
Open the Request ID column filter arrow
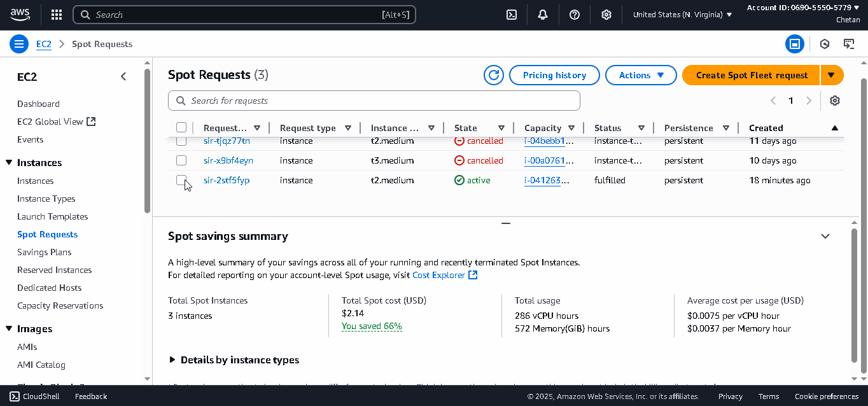257,128
